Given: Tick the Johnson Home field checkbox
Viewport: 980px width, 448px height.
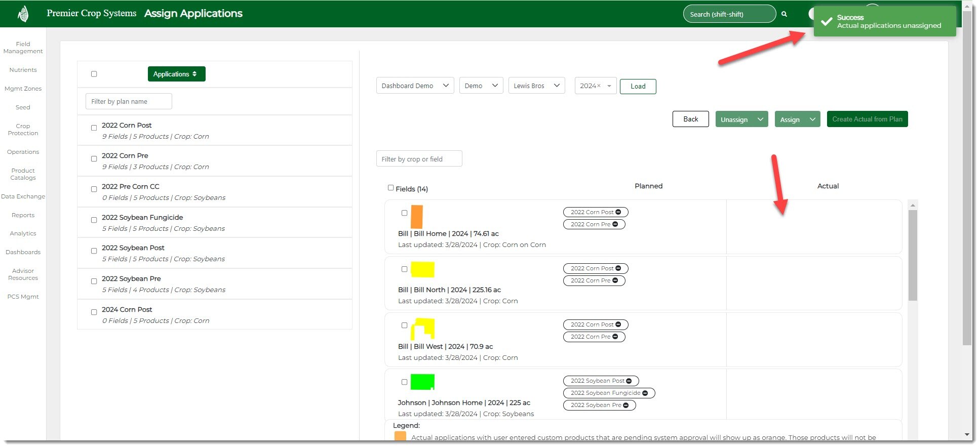Looking at the screenshot, I should click(x=404, y=382).
